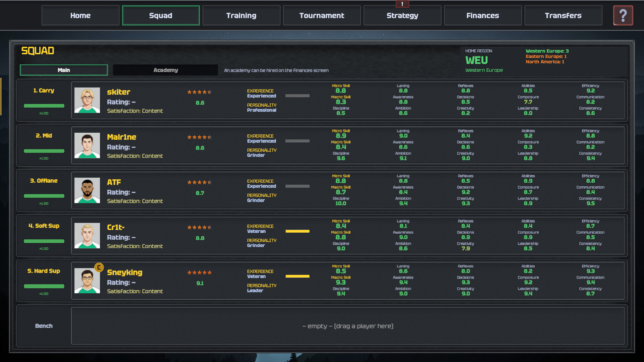Click the WEU home region label
This screenshot has width=644, height=362.
point(477,60)
